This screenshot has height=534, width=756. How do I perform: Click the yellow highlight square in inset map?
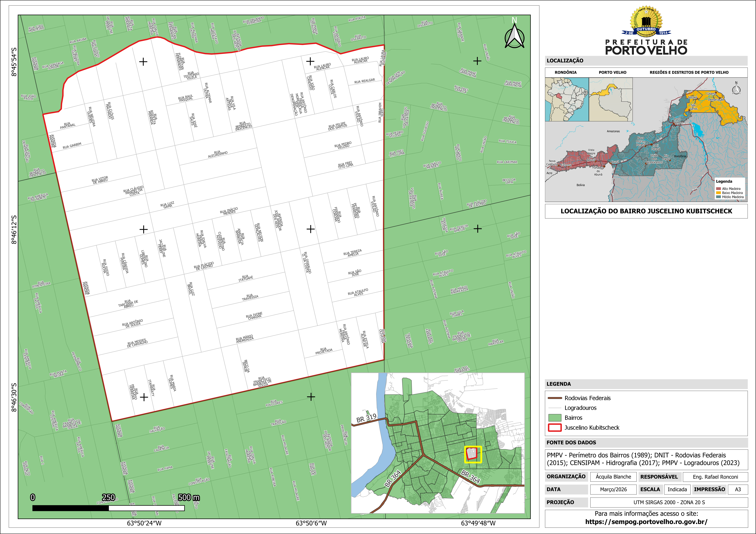click(x=473, y=454)
